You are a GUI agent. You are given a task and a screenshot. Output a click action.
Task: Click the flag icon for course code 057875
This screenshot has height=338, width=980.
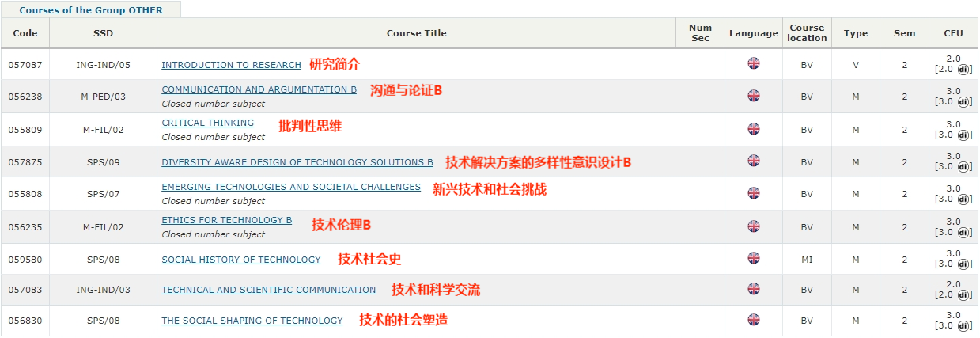pyautogui.click(x=754, y=161)
